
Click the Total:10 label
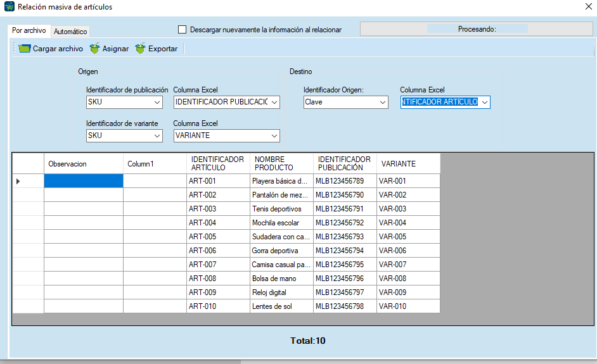click(x=307, y=341)
